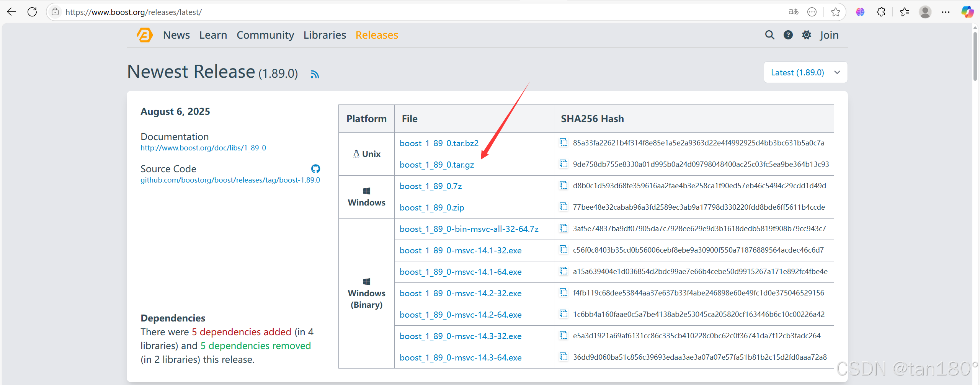Screen dimensions: 980x385
Task: Copy hash for msvc-14.1-32.exe
Action: 563,250
